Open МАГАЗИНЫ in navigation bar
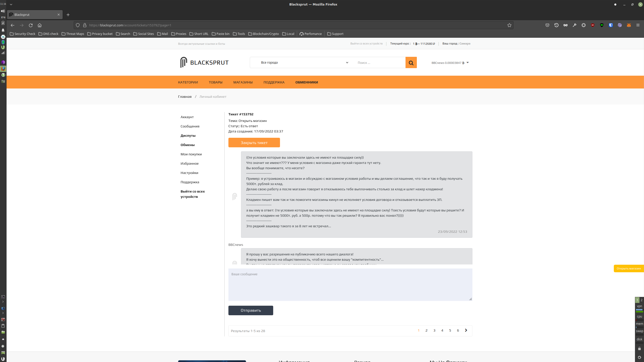 tap(243, 82)
